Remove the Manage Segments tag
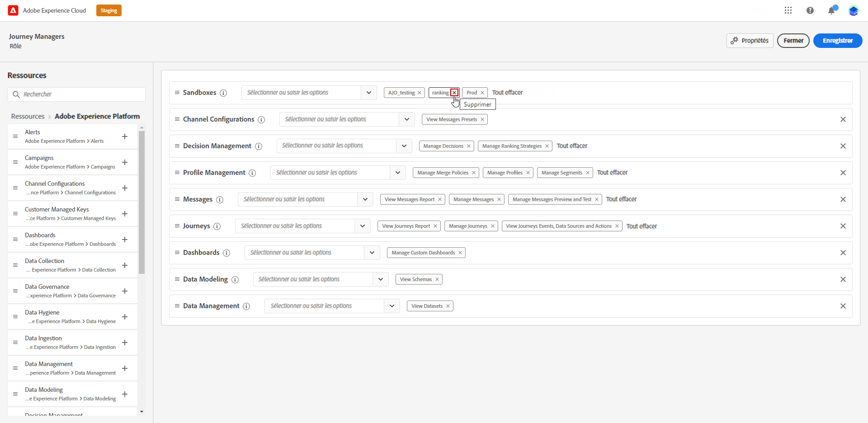868x423 pixels. (x=588, y=173)
